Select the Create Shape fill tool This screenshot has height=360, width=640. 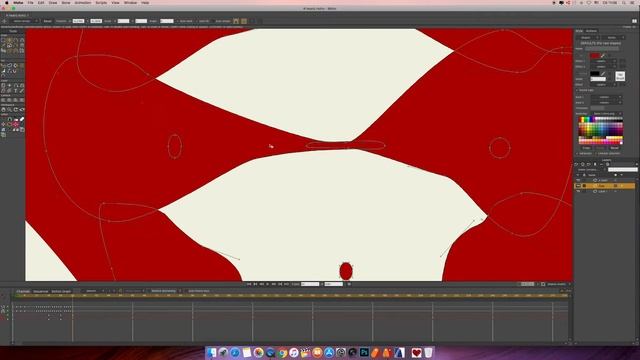point(9,65)
